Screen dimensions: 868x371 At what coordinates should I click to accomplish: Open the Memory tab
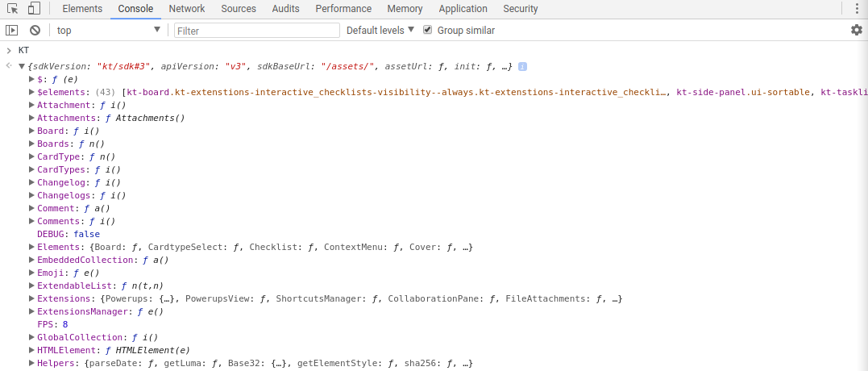tap(405, 9)
